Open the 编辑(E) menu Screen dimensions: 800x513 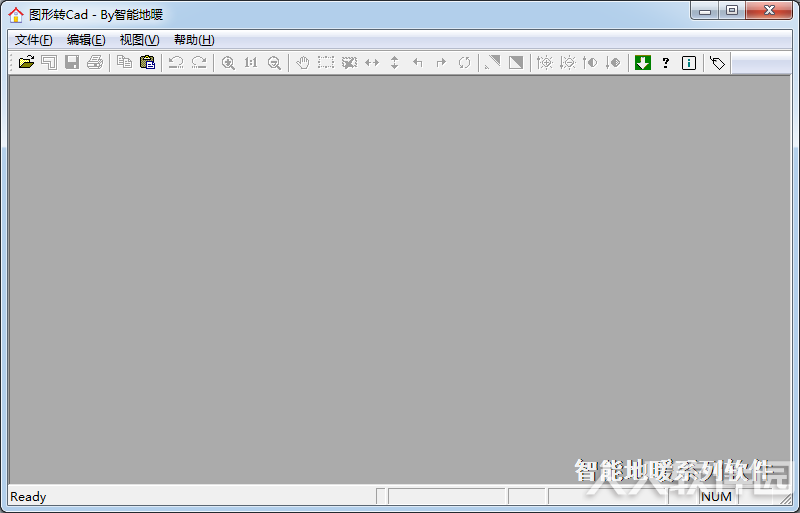coord(86,40)
